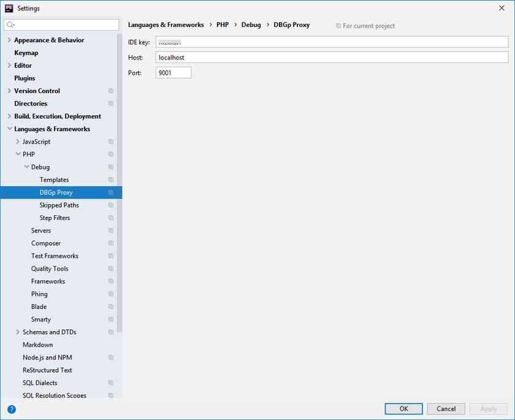Click project-level icon beside Skipped Paths

point(111,205)
